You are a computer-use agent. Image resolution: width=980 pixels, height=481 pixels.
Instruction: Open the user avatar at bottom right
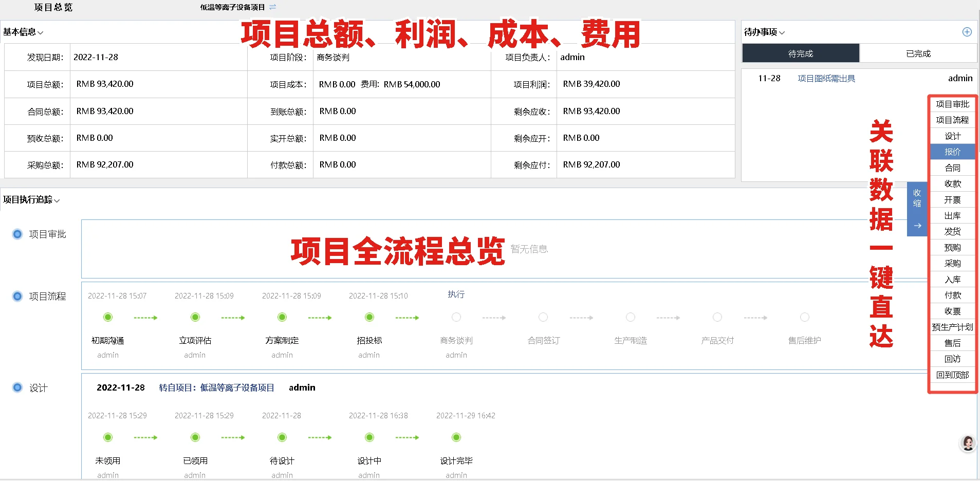point(967,443)
